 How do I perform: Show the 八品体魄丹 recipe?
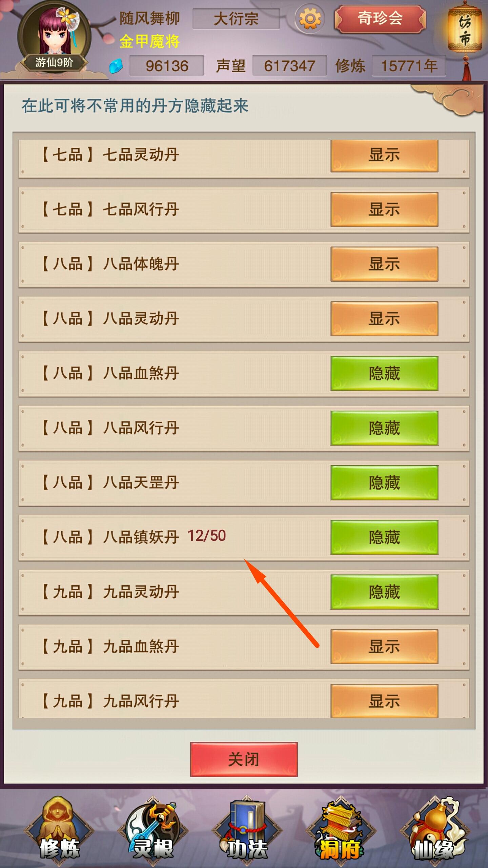tap(384, 264)
